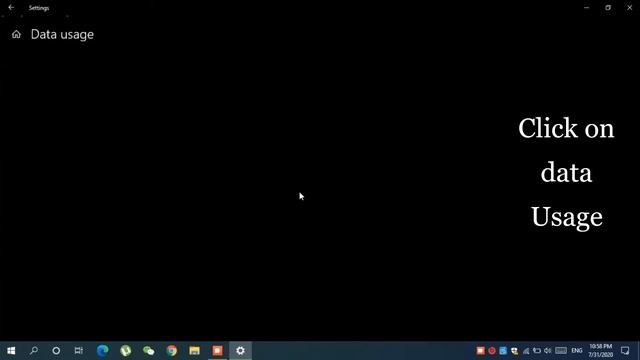640x360 pixels.
Task: Open the Action Center notifications icon
Action: tap(625, 351)
